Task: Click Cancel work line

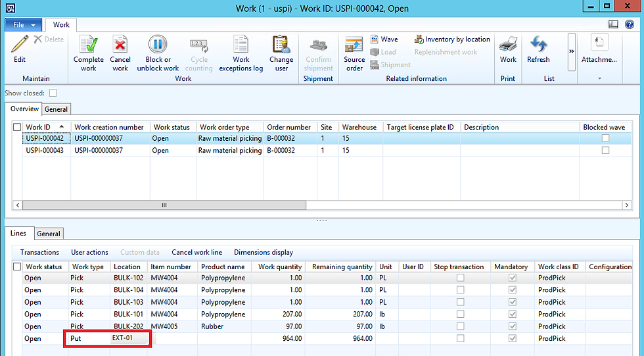Action: pyautogui.click(x=196, y=253)
